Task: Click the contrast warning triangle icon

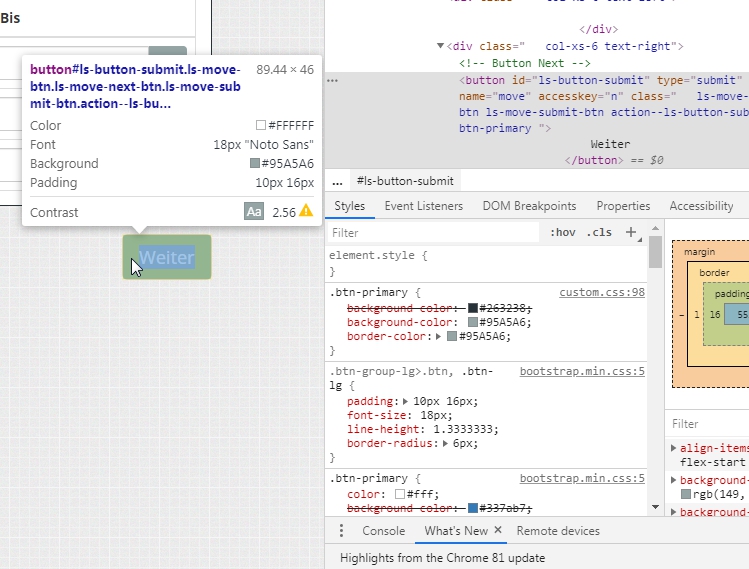Action: click(x=306, y=212)
